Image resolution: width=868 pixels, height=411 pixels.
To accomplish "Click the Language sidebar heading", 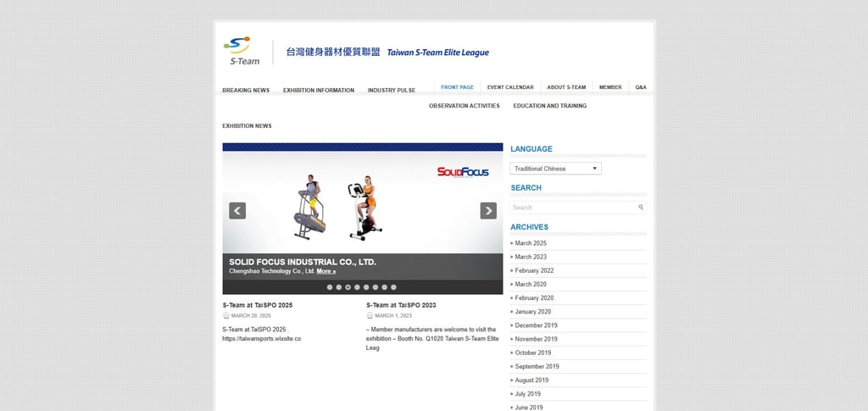I will tap(531, 149).
